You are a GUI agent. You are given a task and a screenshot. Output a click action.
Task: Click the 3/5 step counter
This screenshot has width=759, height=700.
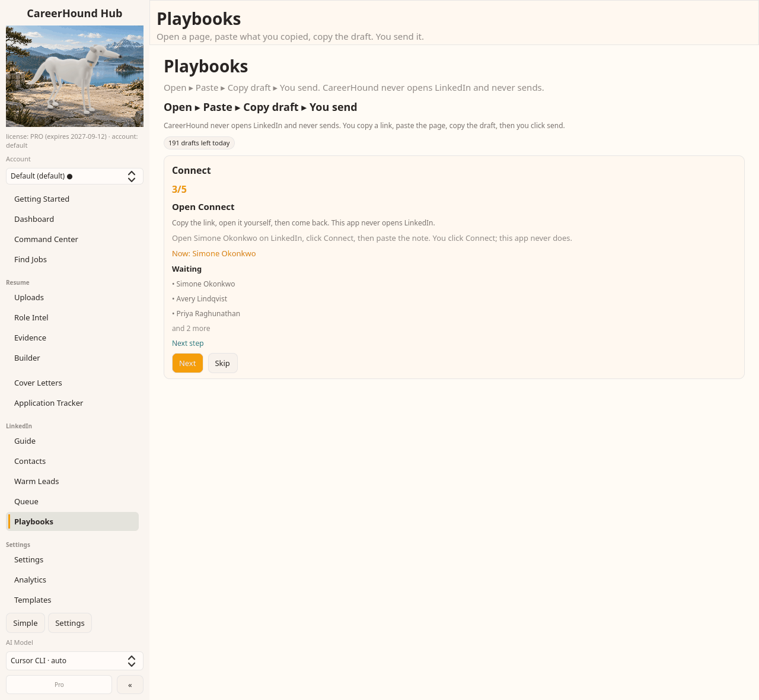click(179, 189)
